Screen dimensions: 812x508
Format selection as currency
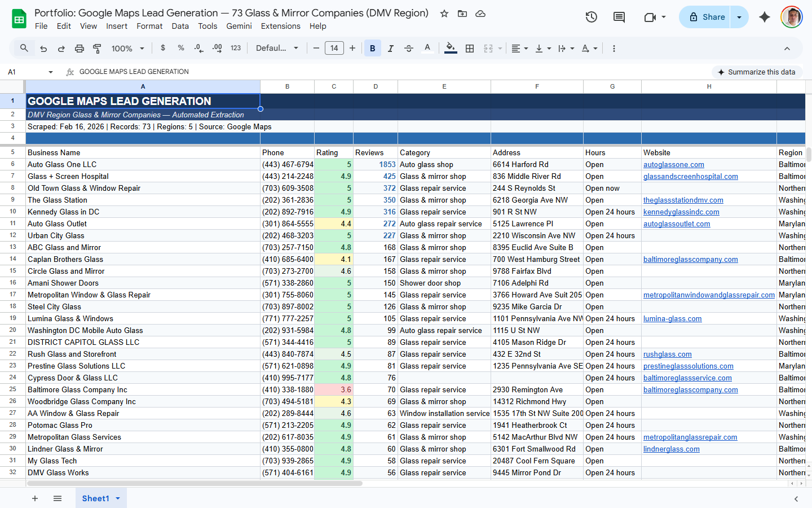[163, 48]
